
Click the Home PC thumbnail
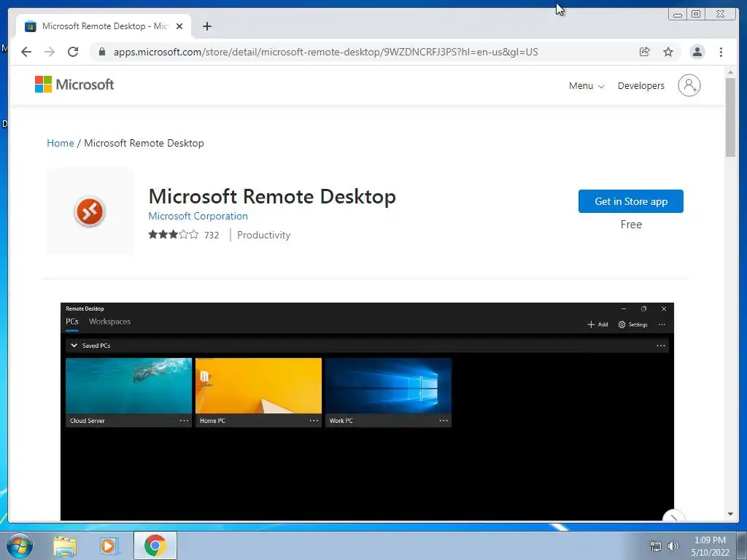click(x=259, y=386)
